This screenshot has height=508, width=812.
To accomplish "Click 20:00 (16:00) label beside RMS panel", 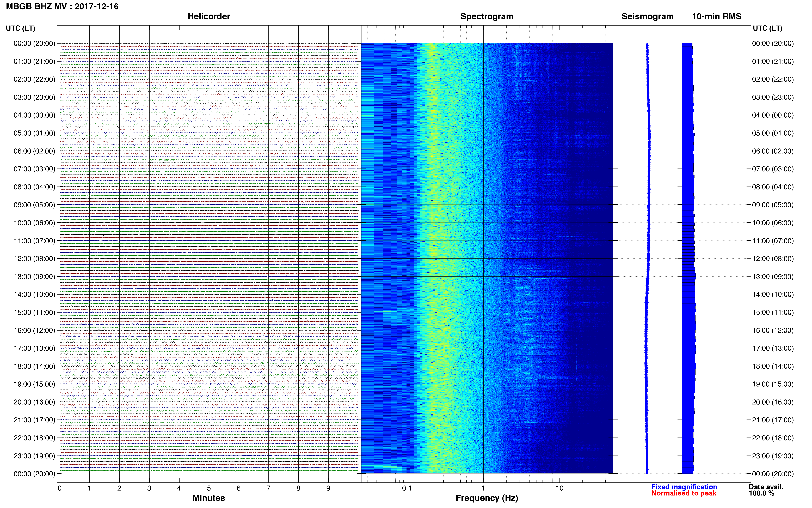I will tap(773, 402).
